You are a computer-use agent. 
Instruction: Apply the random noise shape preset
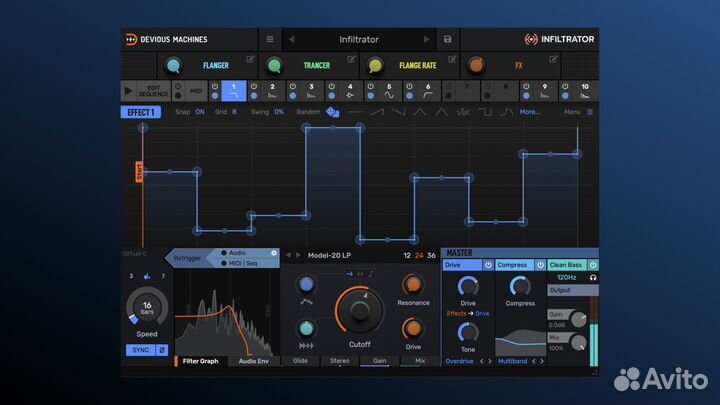point(463,112)
